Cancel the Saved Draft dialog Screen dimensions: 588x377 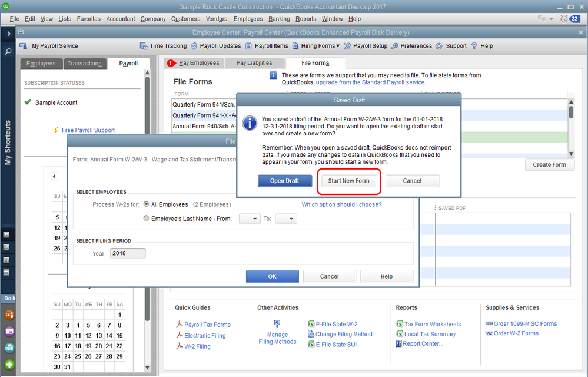click(x=412, y=181)
